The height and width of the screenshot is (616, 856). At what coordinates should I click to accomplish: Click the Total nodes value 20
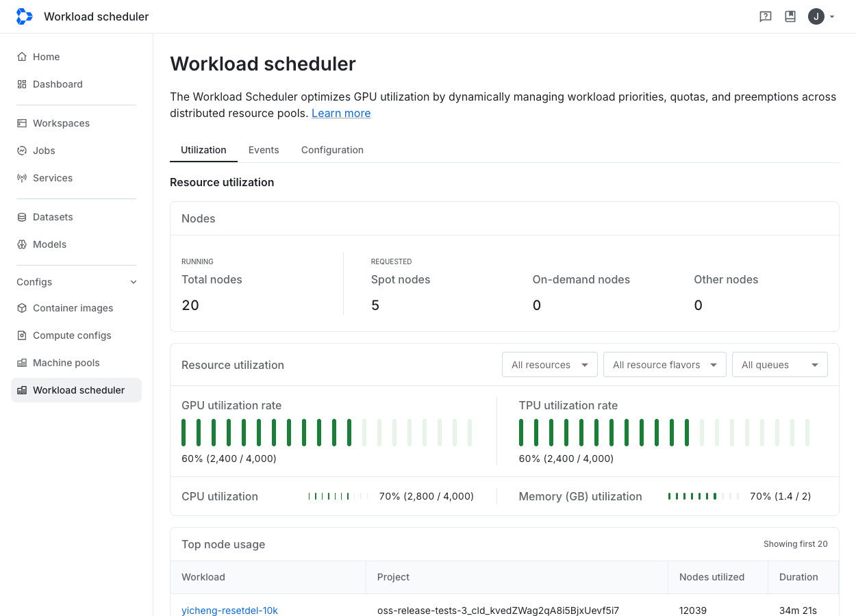tap(190, 305)
